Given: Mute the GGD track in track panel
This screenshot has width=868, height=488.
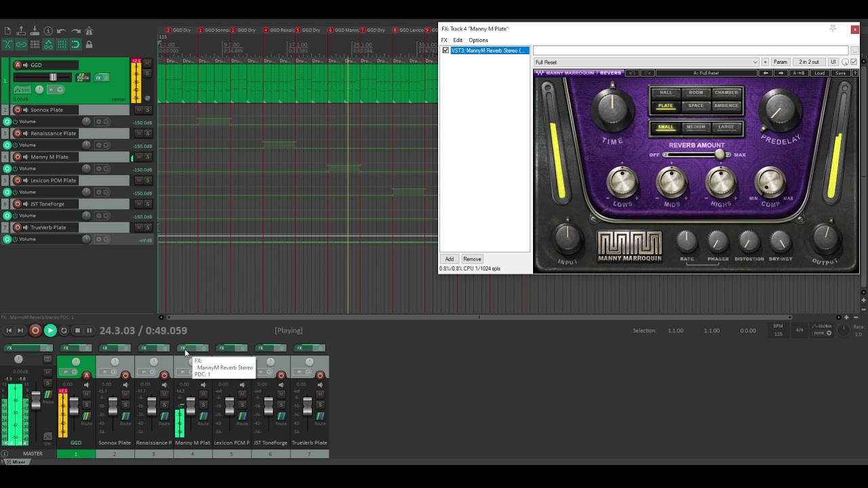Looking at the screenshot, I should click(147, 63).
